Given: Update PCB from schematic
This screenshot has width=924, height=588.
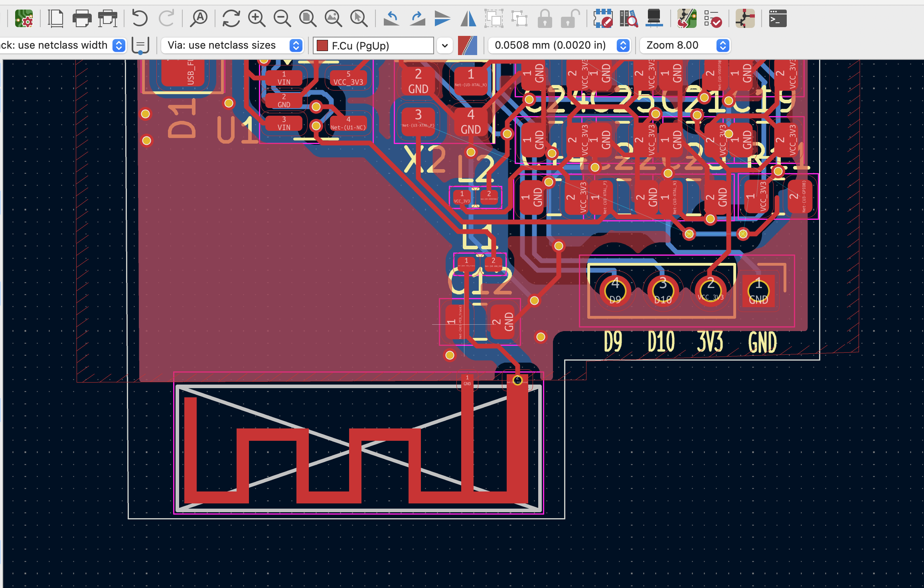Looking at the screenshot, I should click(x=687, y=18).
